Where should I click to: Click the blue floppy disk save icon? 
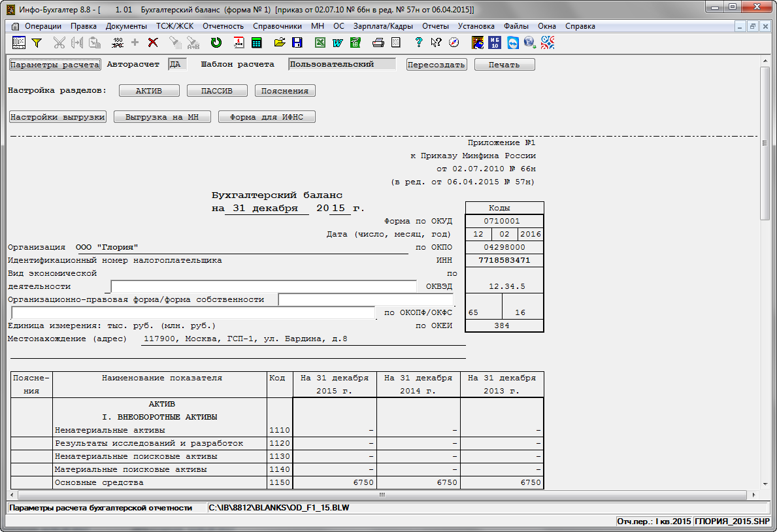tap(297, 42)
